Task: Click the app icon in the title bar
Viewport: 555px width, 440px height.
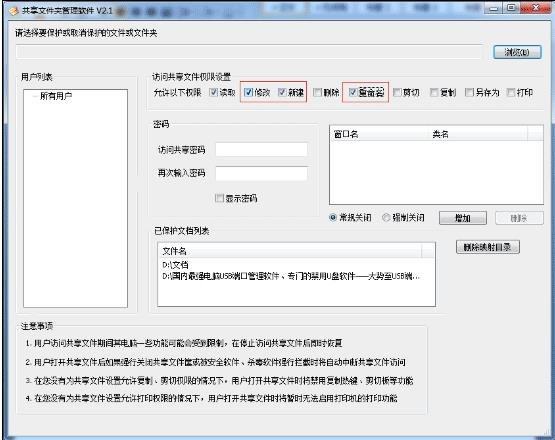Action: click(14, 11)
